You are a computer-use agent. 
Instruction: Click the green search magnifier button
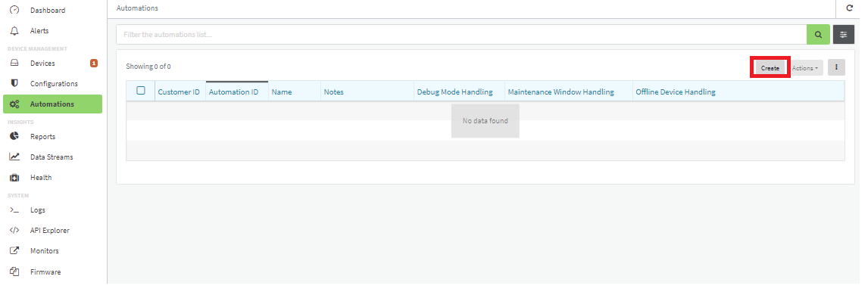click(x=818, y=34)
